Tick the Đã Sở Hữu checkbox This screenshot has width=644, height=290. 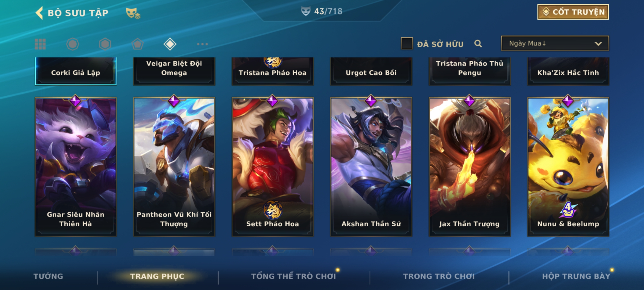click(407, 44)
